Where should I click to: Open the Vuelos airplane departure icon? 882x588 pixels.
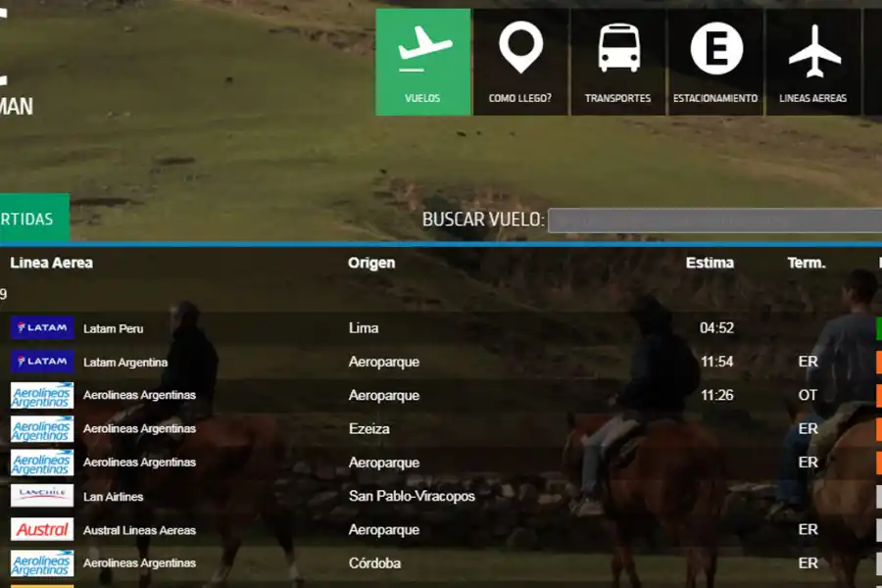(423, 49)
